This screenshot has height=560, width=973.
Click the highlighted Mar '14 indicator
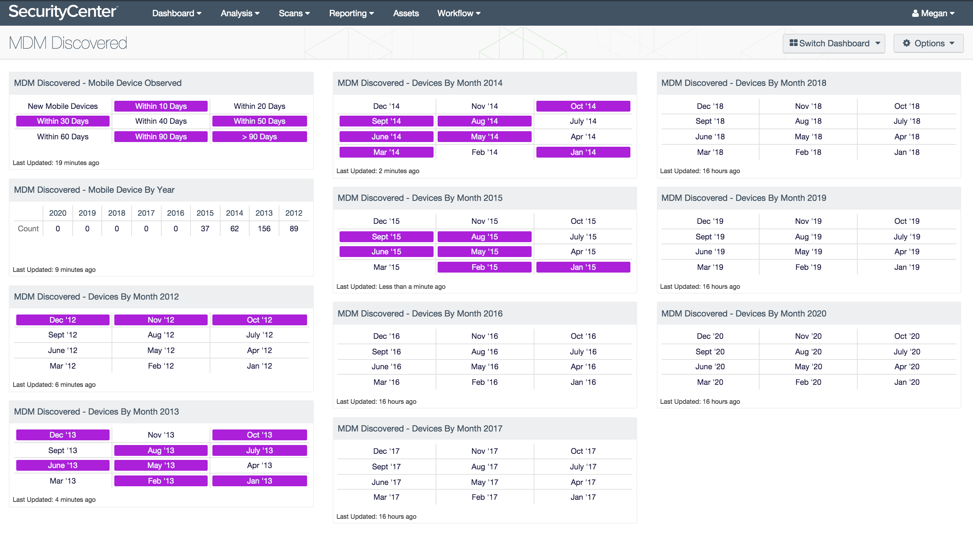[x=386, y=152]
